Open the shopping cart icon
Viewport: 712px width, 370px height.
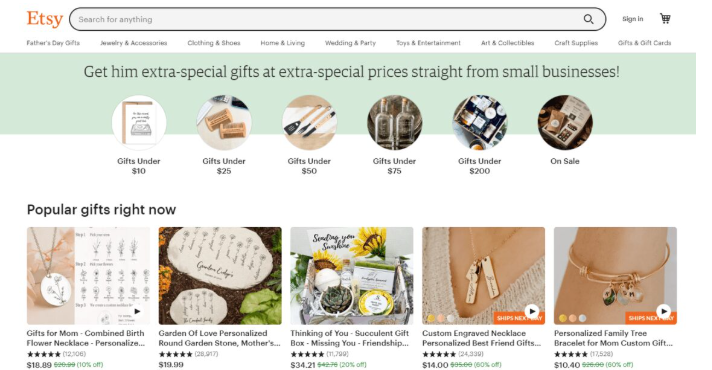tap(665, 19)
